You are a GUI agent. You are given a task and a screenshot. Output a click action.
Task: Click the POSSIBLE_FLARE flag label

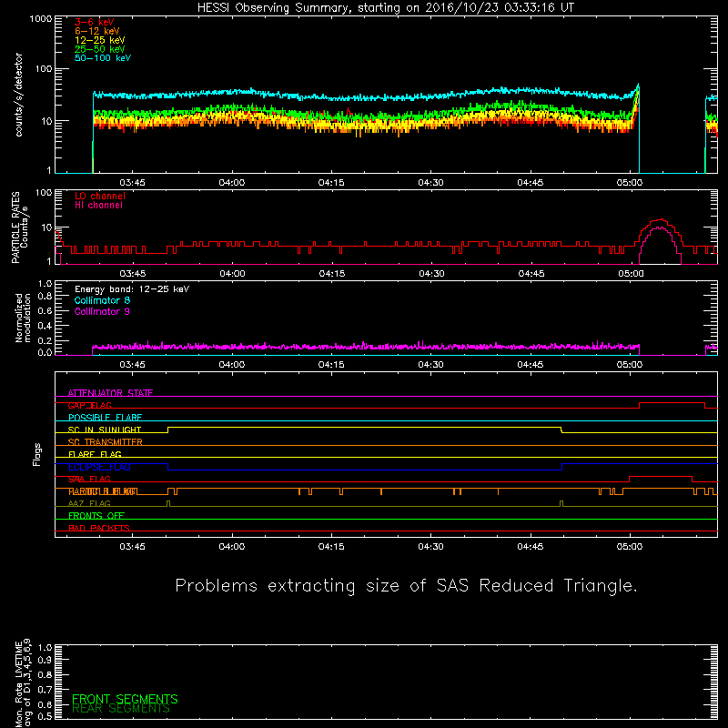pyautogui.click(x=105, y=418)
